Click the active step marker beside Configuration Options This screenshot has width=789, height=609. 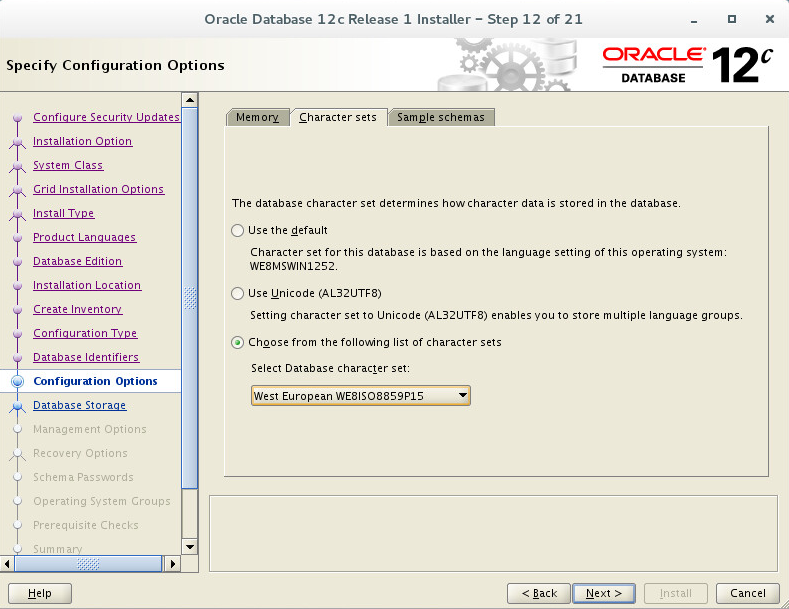tap(18, 382)
